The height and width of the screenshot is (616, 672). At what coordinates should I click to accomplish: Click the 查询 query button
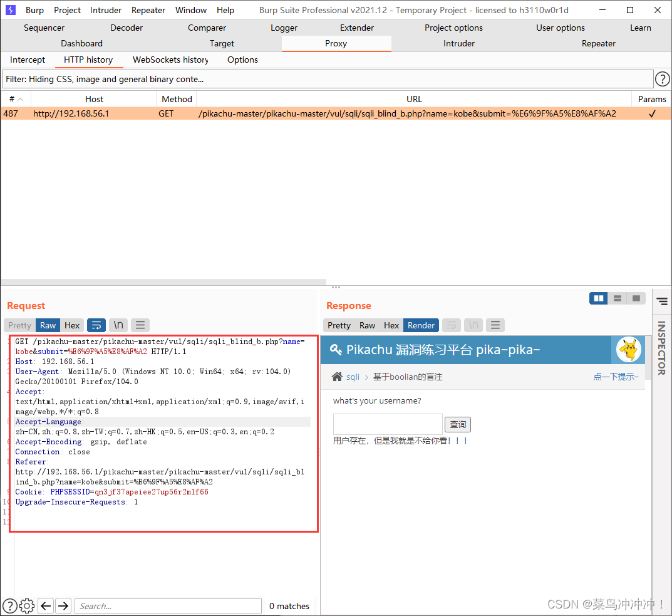458,424
